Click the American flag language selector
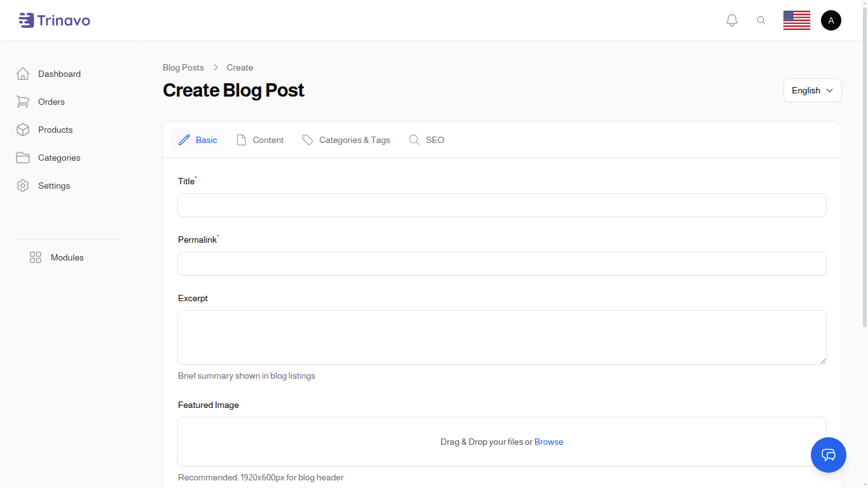 pyautogui.click(x=796, y=20)
